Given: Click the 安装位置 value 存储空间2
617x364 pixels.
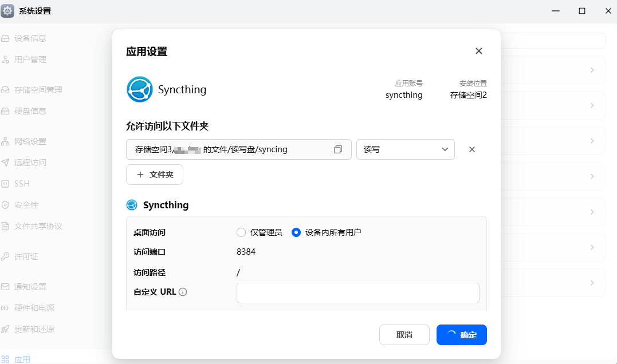Looking at the screenshot, I should 468,95.
